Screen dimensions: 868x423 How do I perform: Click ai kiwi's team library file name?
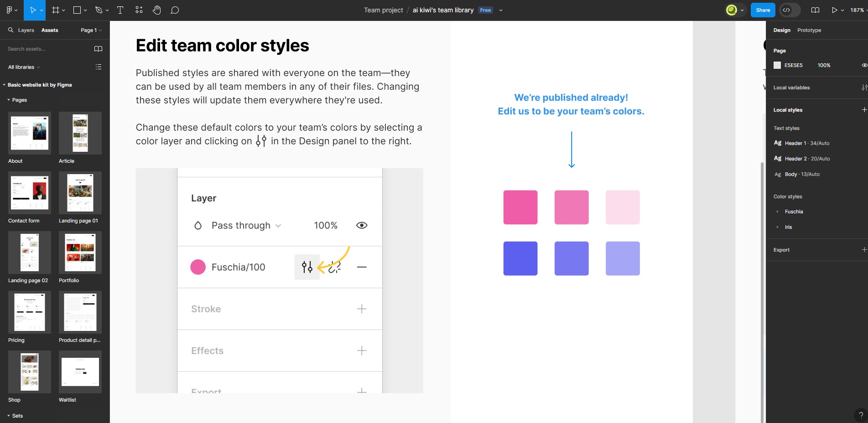click(443, 10)
